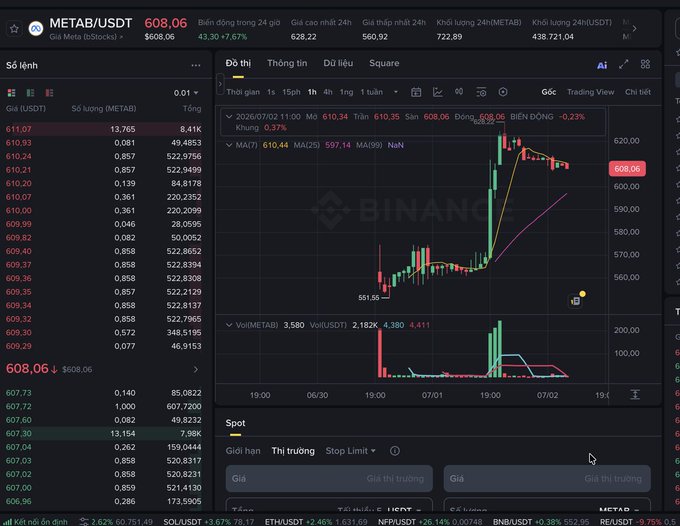
Task: Switch to the Dữ liệu tab
Action: [338, 63]
